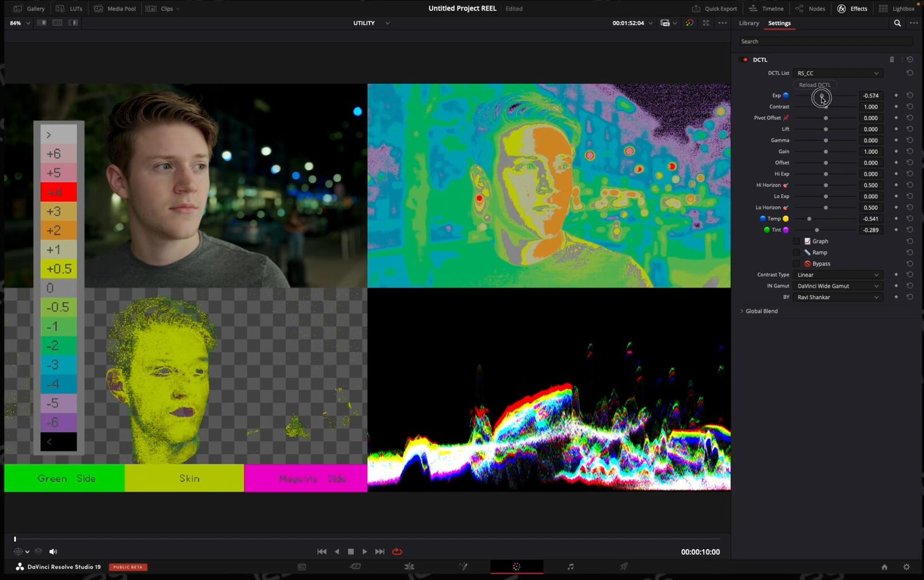Click the Quick Export button

(714, 9)
